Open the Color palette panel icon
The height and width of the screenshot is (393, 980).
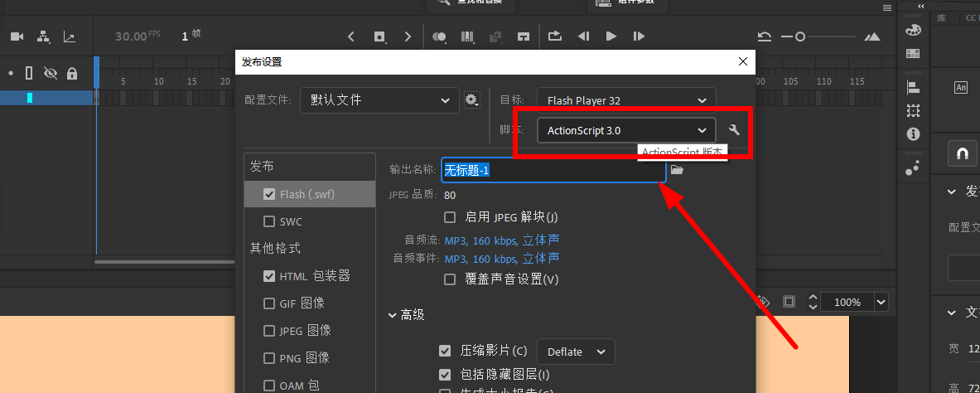click(x=913, y=29)
